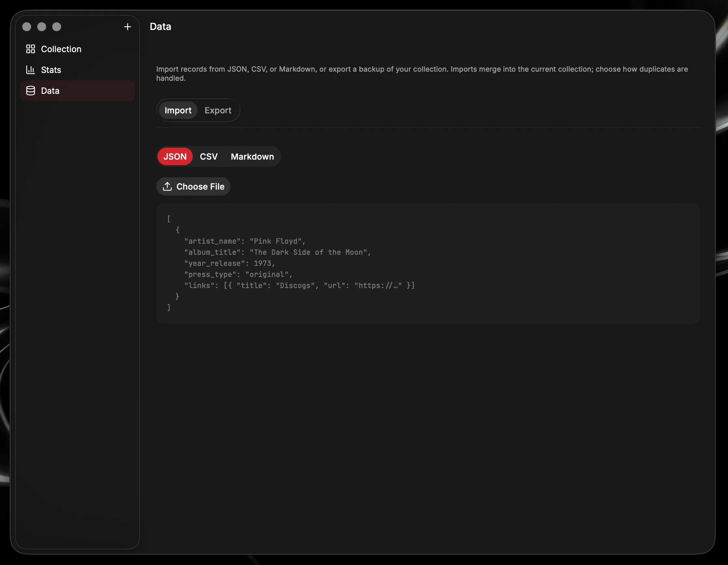
Task: Click the "artist_name": "Pink Floyd" line
Action: tap(245, 241)
